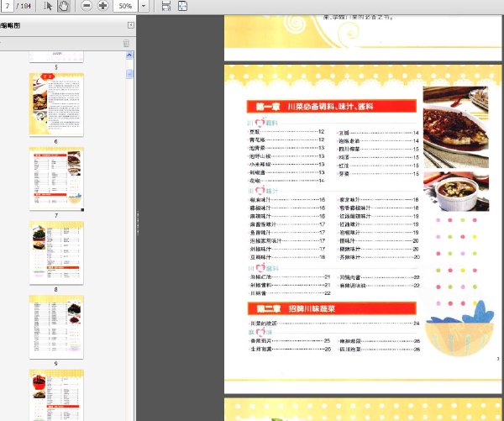The width and height of the screenshot is (504, 421).
Task: Click the 50% zoom value field
Action: coord(126,6)
